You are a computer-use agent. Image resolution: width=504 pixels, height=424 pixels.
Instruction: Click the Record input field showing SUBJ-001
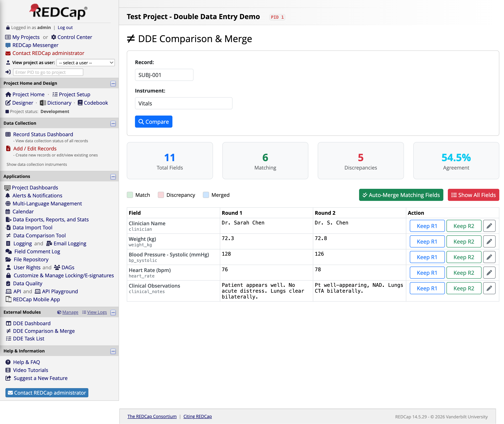pos(164,75)
